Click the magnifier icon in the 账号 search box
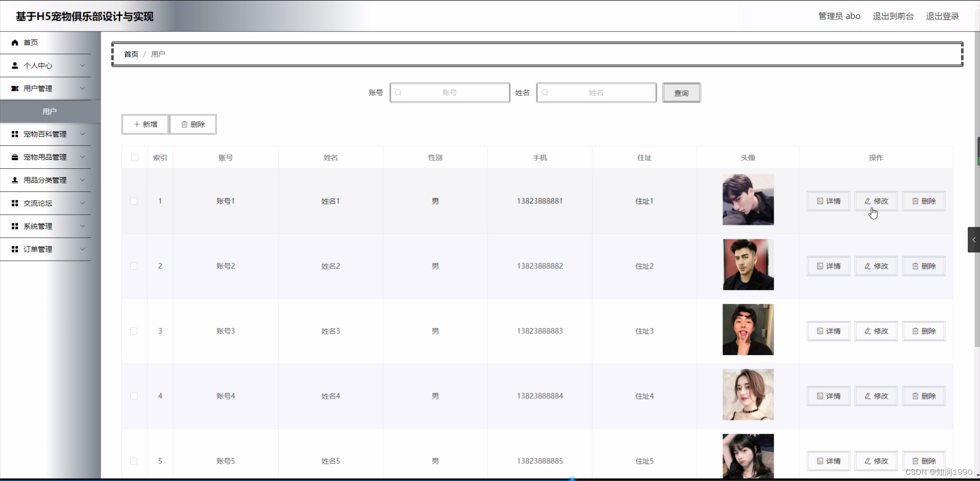Viewport: 980px width, 481px height. point(398,92)
